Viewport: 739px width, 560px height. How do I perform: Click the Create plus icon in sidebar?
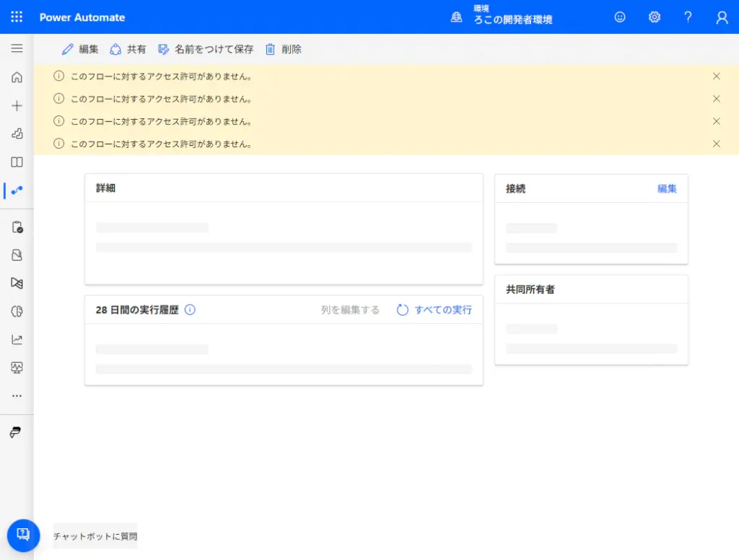[x=17, y=105]
